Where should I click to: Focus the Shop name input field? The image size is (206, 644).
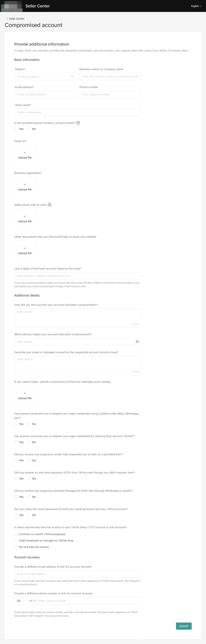coord(78,112)
